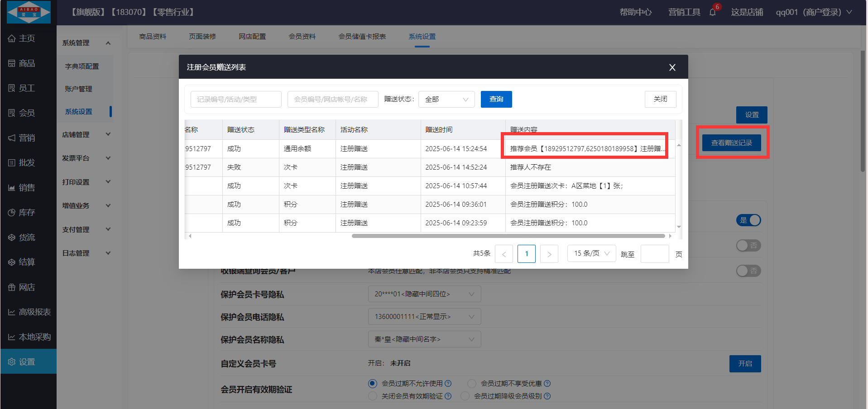
Task: Click the table's horizontal scrollbar
Action: point(508,236)
